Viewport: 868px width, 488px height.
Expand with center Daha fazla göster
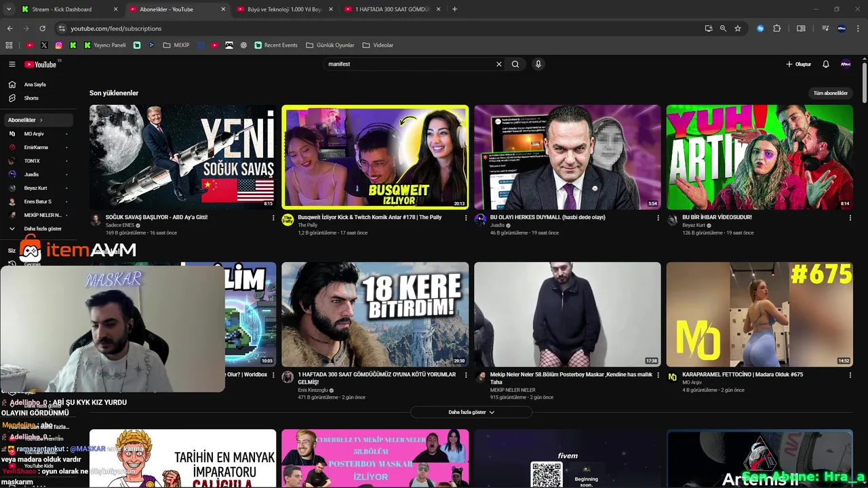coord(471,412)
